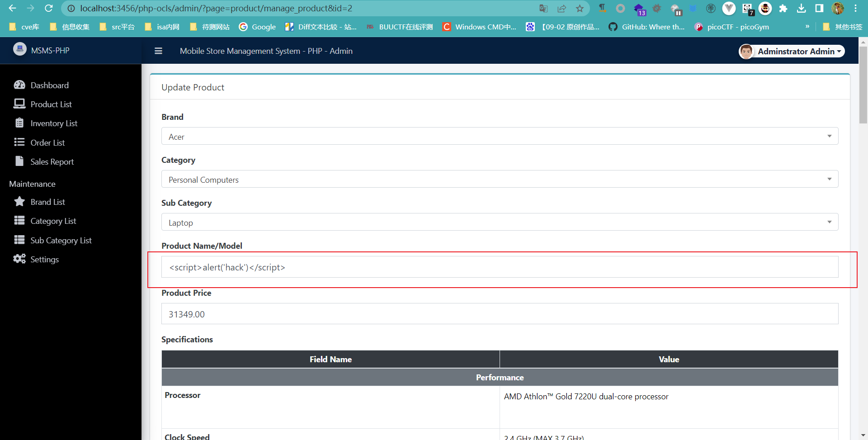Click the Product Name/Model input field
This screenshot has width=868, height=440.
tap(500, 267)
